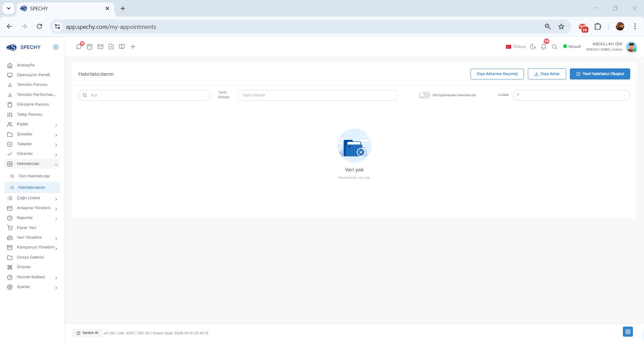
Task: Open the Yardım AI button in the footer
Action: pos(87,333)
